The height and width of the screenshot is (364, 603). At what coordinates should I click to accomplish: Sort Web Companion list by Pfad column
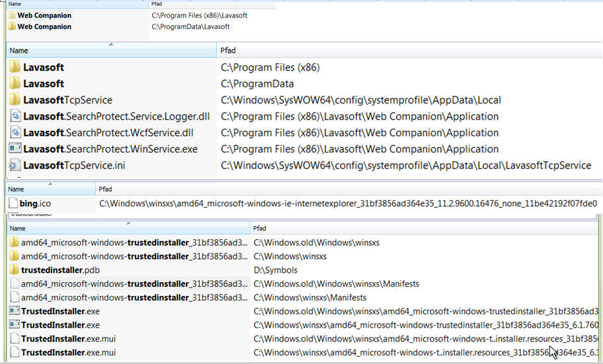[x=213, y=4]
